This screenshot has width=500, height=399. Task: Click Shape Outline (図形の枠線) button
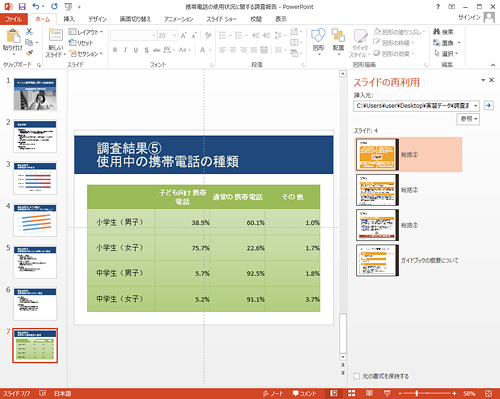click(394, 43)
